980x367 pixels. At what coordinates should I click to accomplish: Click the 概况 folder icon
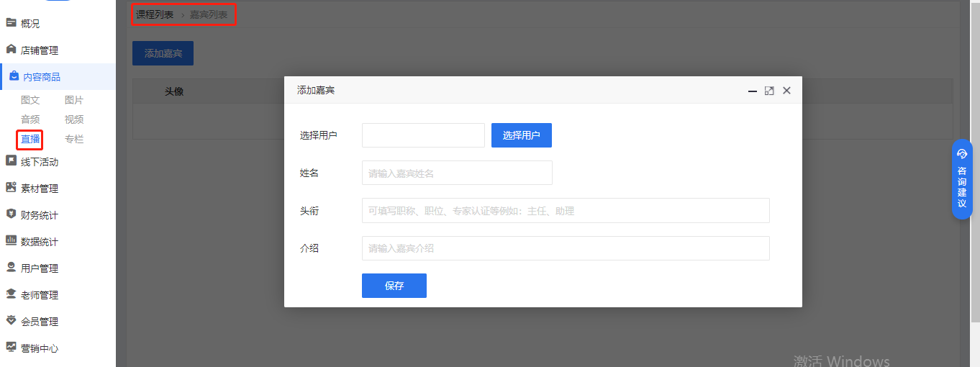(x=11, y=23)
